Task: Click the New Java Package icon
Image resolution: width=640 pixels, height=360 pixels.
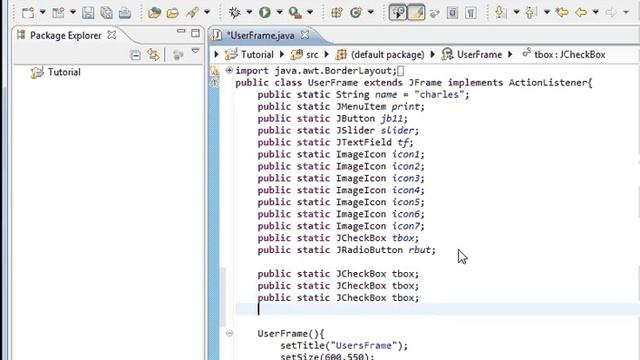Action: coord(337,13)
